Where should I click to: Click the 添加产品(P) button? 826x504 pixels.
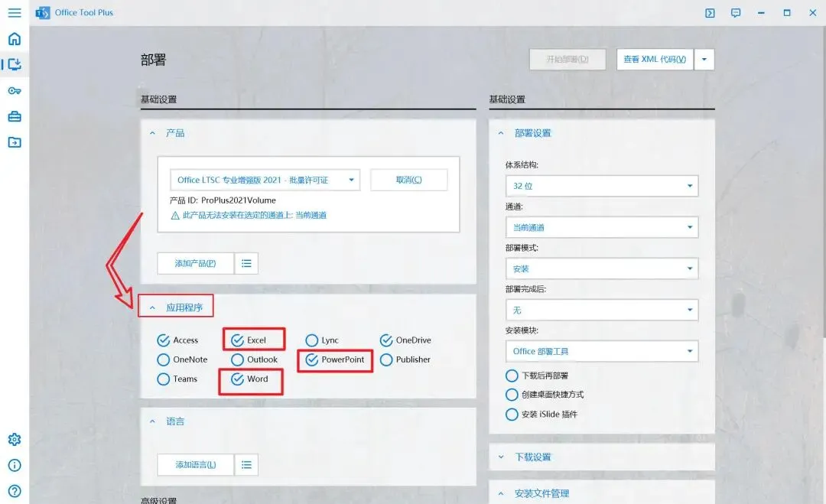click(196, 263)
